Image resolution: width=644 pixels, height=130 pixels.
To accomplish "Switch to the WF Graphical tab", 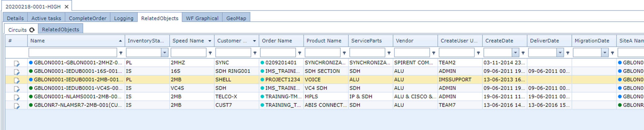I will 202,18.
